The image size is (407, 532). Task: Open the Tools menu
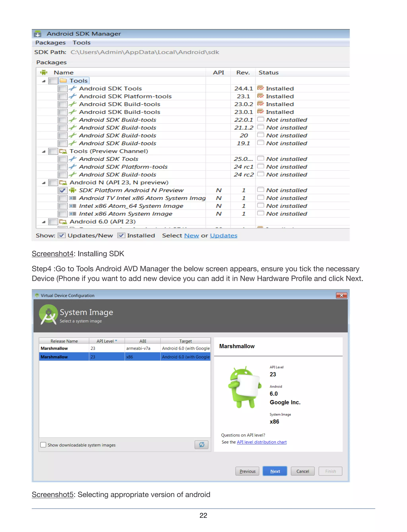point(81,43)
